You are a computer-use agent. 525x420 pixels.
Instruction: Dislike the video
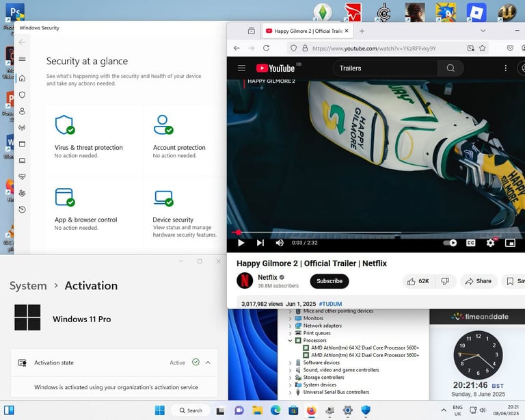click(445, 281)
